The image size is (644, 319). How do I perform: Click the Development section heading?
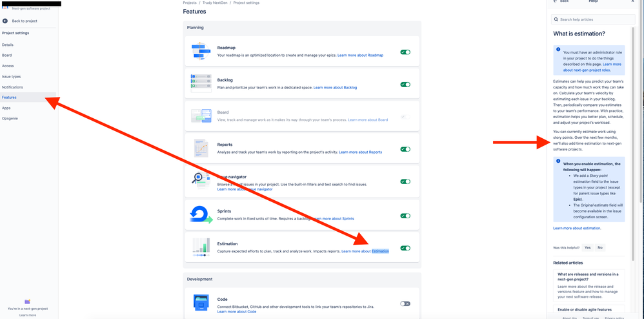click(199, 279)
